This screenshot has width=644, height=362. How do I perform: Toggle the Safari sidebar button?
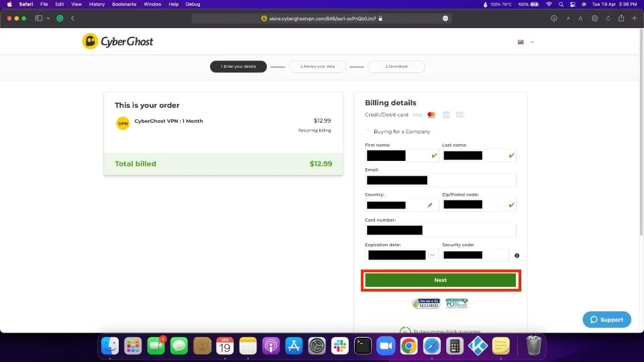39,18
